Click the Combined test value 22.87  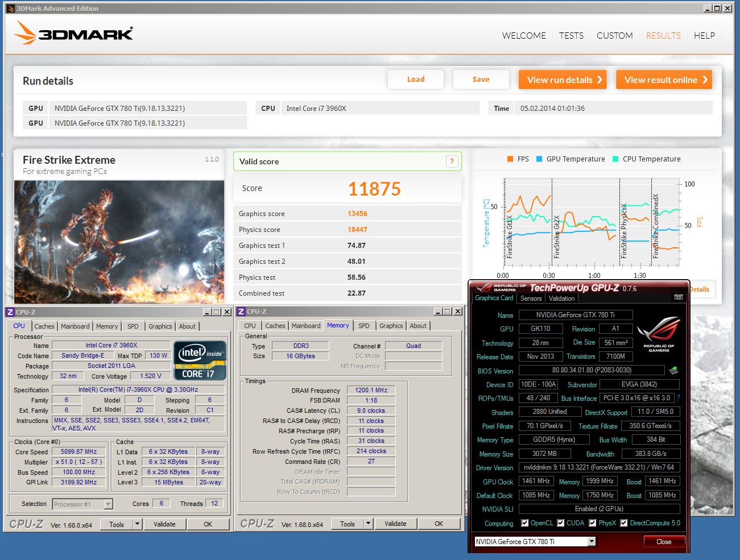(x=357, y=293)
